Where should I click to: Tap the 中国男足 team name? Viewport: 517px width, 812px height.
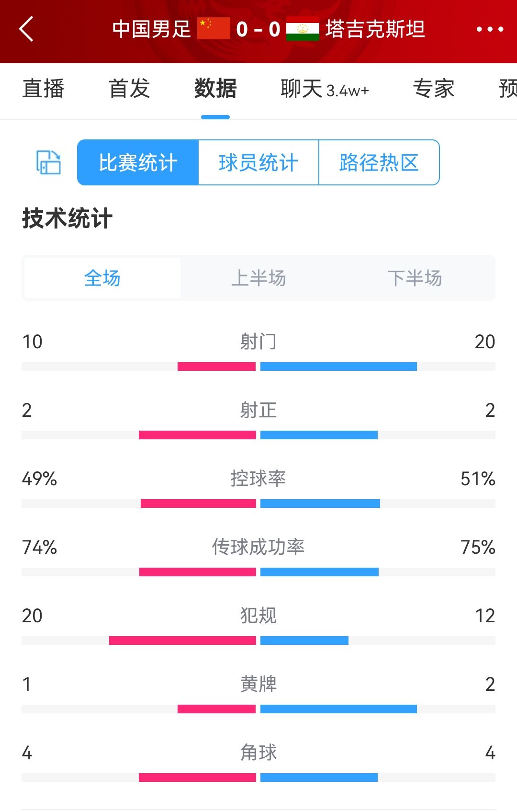pyautogui.click(x=151, y=29)
